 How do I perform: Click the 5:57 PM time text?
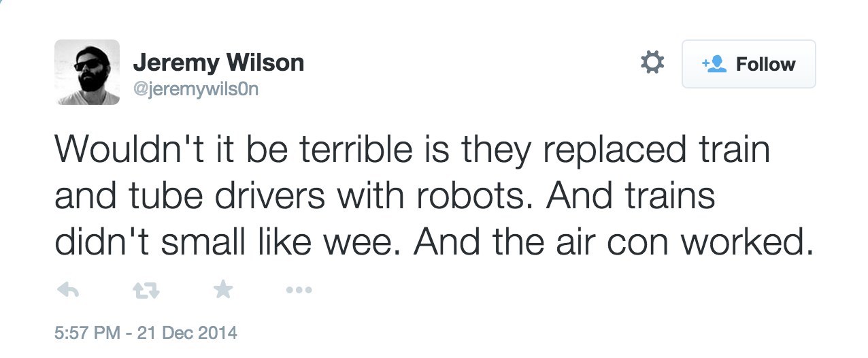(88, 333)
